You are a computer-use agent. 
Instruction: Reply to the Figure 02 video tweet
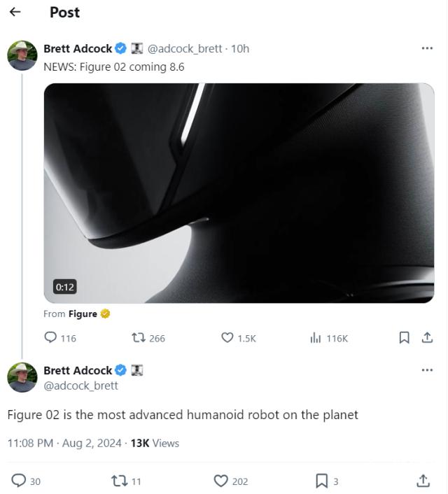click(x=50, y=338)
